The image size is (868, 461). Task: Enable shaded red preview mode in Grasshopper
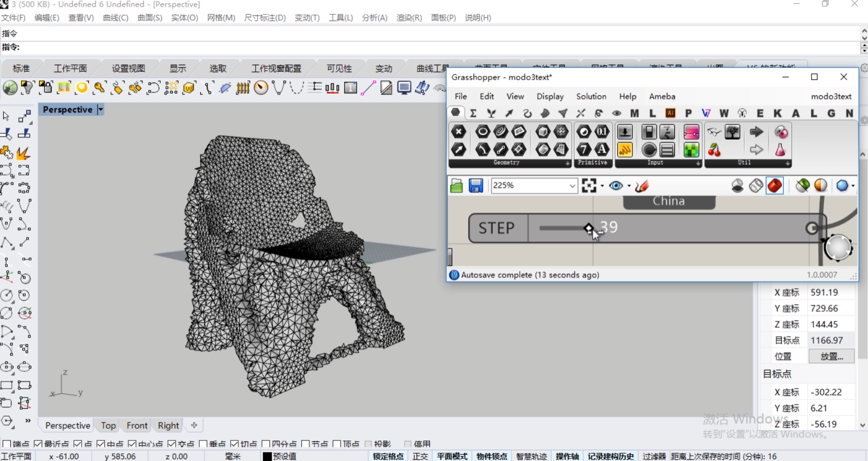(x=775, y=185)
